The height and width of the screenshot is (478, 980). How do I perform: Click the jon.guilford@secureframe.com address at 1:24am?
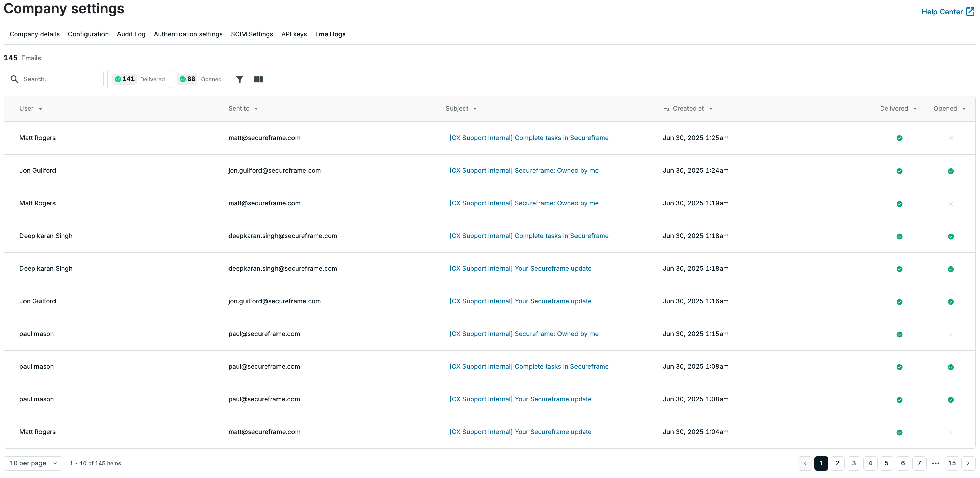275,170
